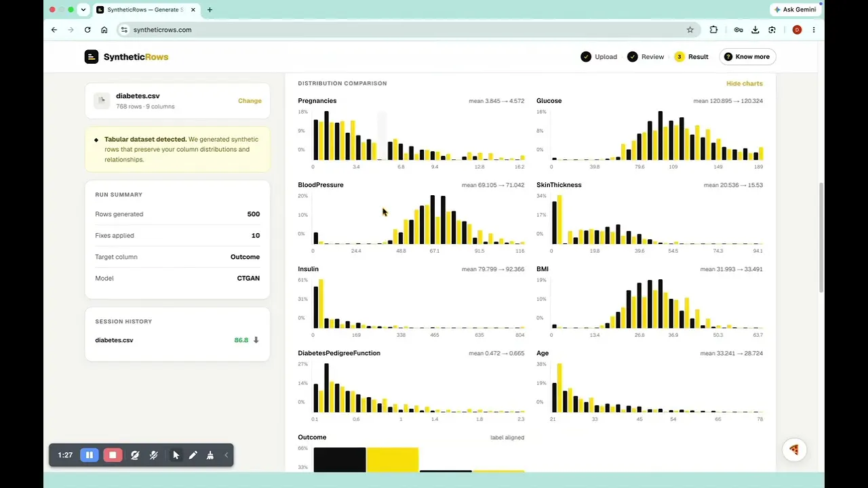
Task: Stop the screen recording
Action: click(x=113, y=455)
